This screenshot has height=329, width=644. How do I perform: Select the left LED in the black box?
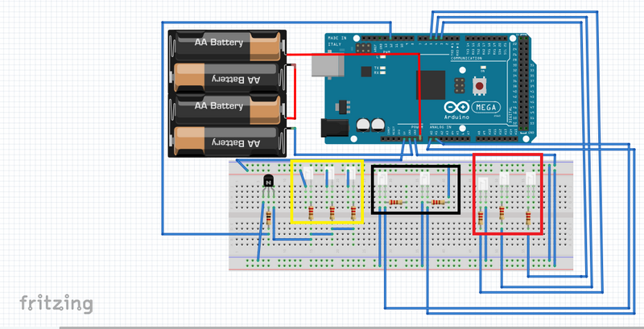point(383,180)
